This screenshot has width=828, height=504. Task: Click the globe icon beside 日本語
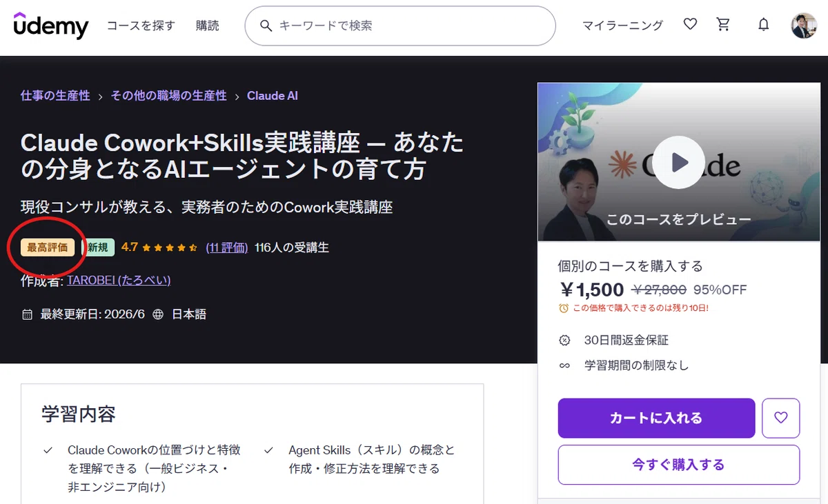(158, 314)
